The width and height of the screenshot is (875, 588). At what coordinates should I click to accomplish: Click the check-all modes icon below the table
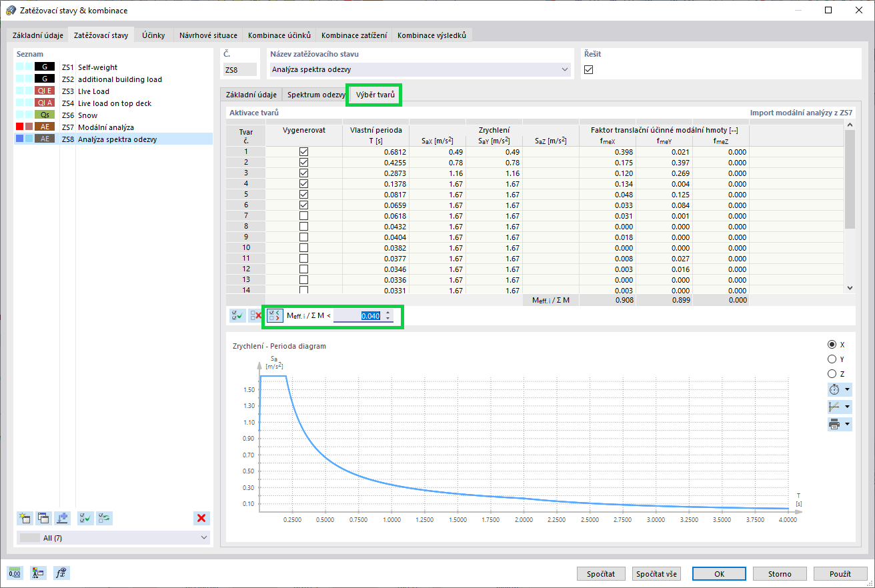(236, 315)
